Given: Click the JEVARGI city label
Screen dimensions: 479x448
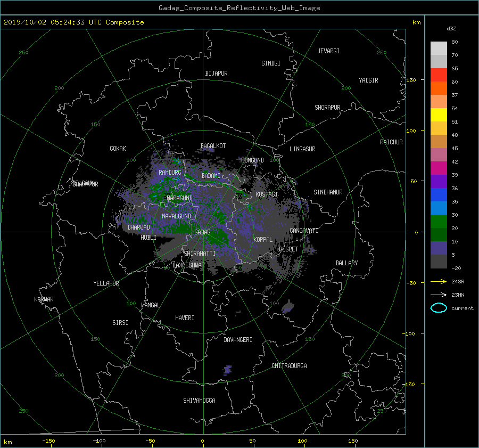Looking at the screenshot, I should coord(328,51).
